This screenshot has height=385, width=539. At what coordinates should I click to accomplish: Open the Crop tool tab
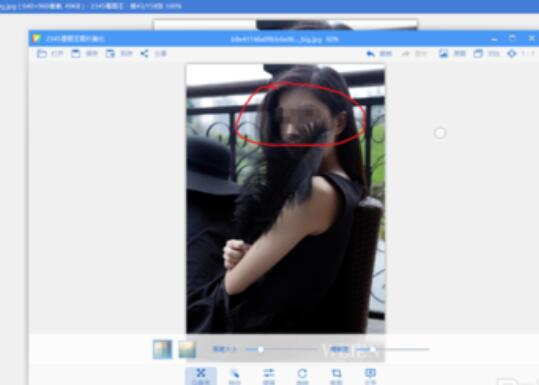pos(336,376)
